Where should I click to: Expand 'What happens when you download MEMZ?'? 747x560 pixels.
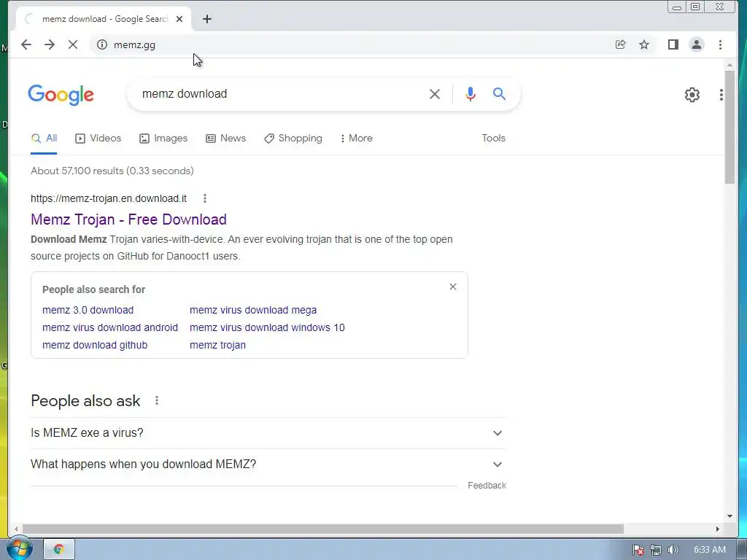pos(268,464)
